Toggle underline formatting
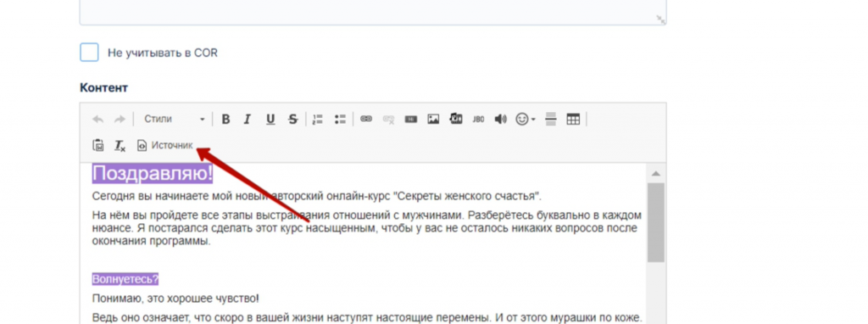The height and width of the screenshot is (324, 868). click(270, 119)
